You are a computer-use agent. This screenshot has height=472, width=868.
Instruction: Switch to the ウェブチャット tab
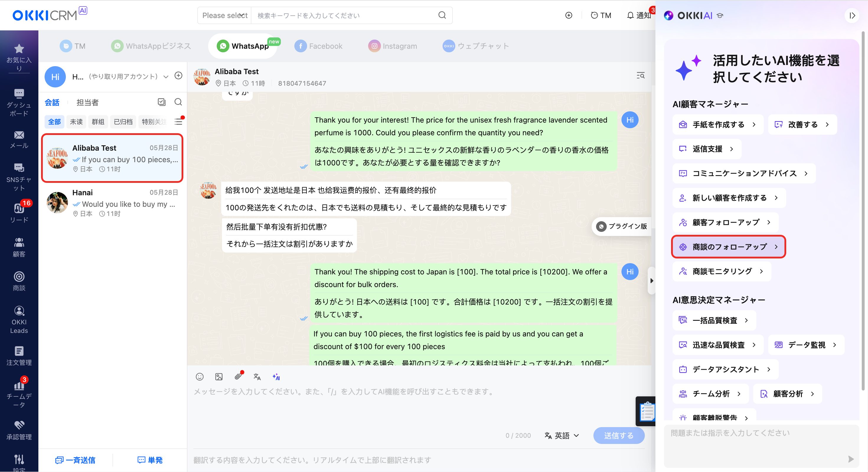click(x=475, y=46)
